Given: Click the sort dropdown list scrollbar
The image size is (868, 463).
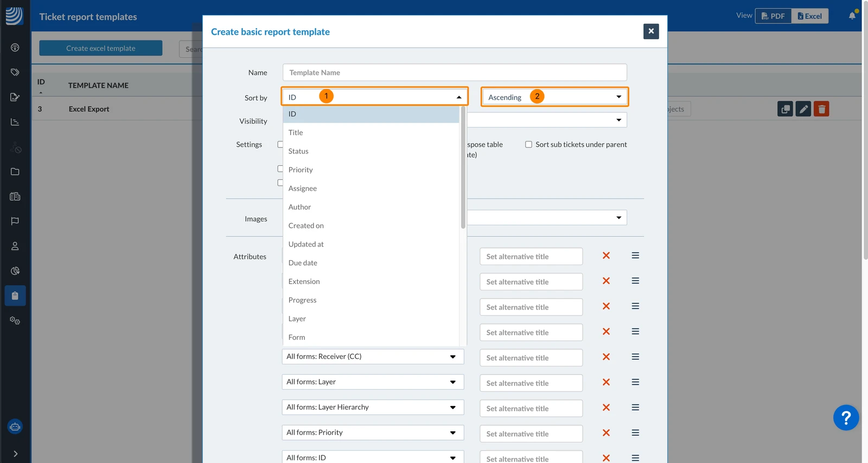Looking at the screenshot, I should click(x=463, y=168).
